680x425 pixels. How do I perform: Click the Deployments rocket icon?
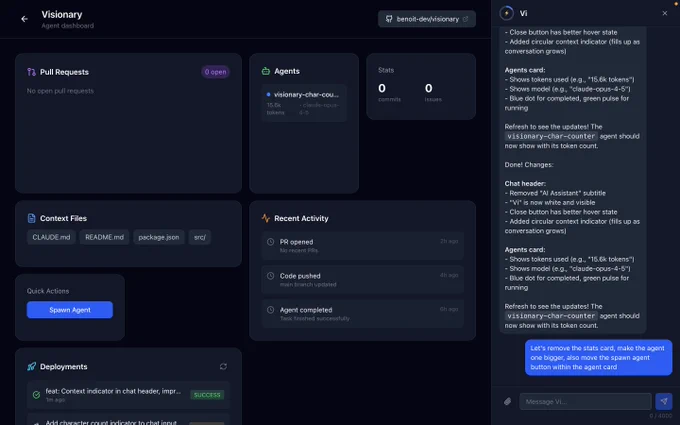click(x=31, y=366)
